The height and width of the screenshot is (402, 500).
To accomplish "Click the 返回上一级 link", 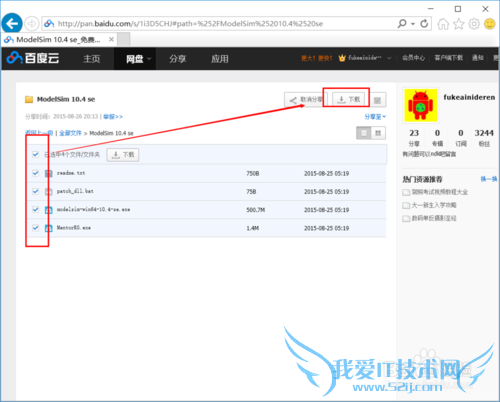I will [x=39, y=133].
